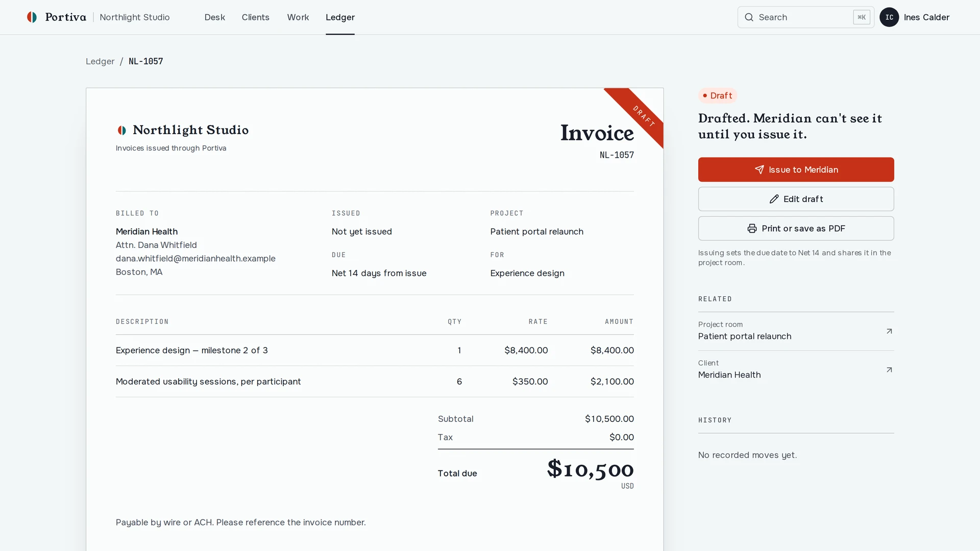Click 'Boston, MA' address line
The height and width of the screenshot is (551, 980).
[139, 272]
